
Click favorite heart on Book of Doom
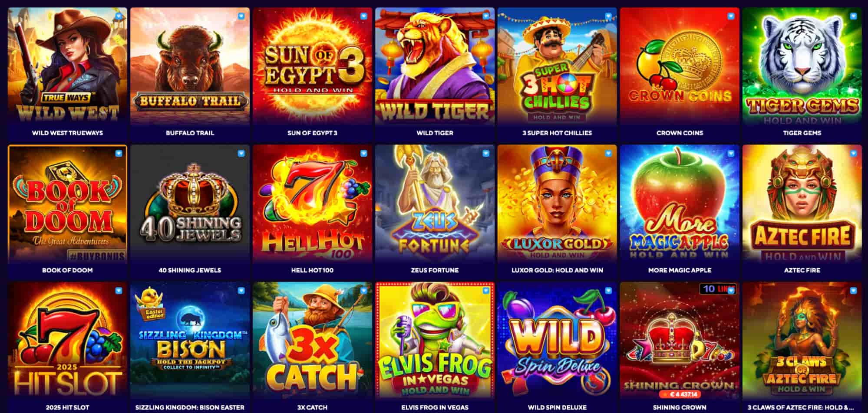coord(119,153)
